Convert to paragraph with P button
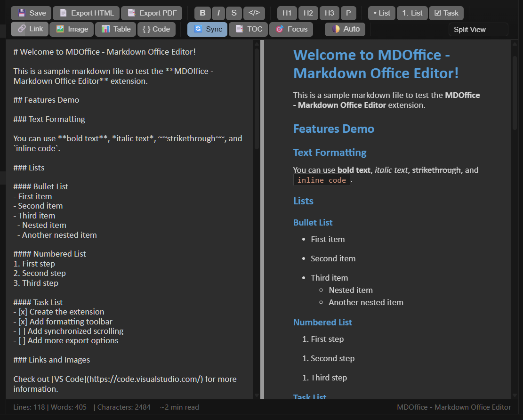The image size is (523, 420). [x=348, y=13]
